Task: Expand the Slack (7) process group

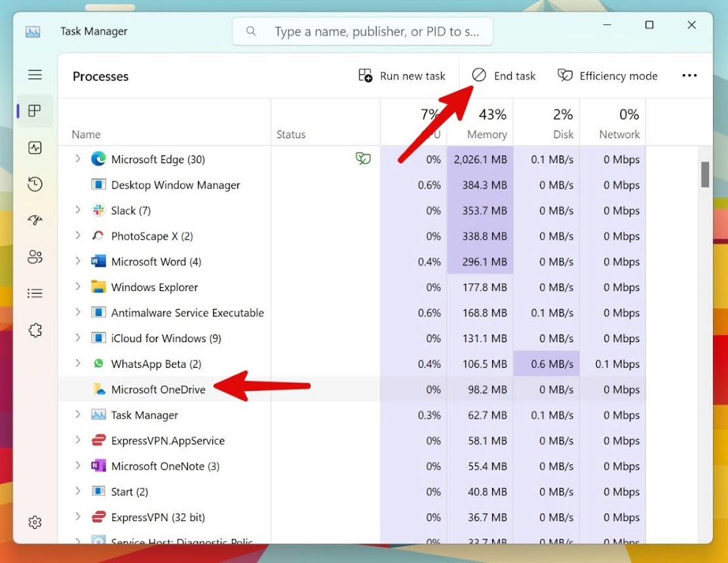Action: coord(77,210)
